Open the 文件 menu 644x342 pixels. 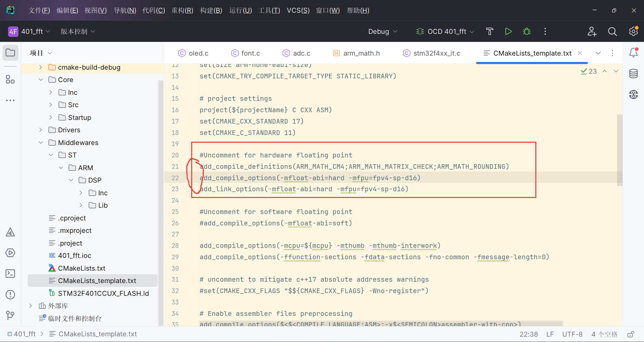[x=39, y=10]
